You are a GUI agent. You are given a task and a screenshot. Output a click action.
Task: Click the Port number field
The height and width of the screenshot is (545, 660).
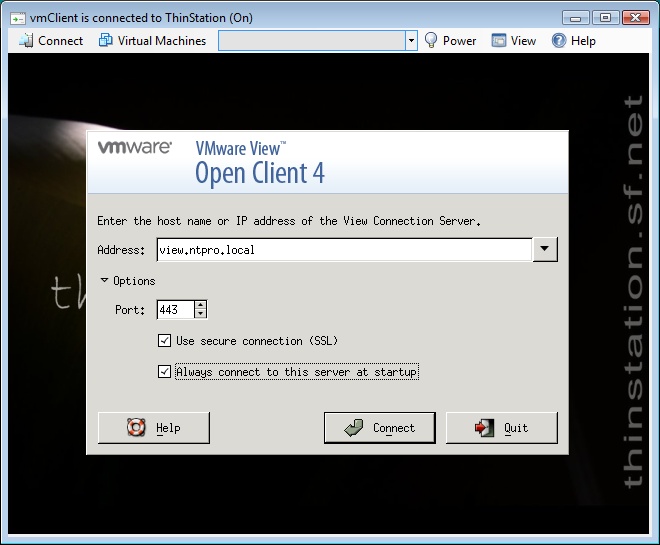[x=175, y=310]
